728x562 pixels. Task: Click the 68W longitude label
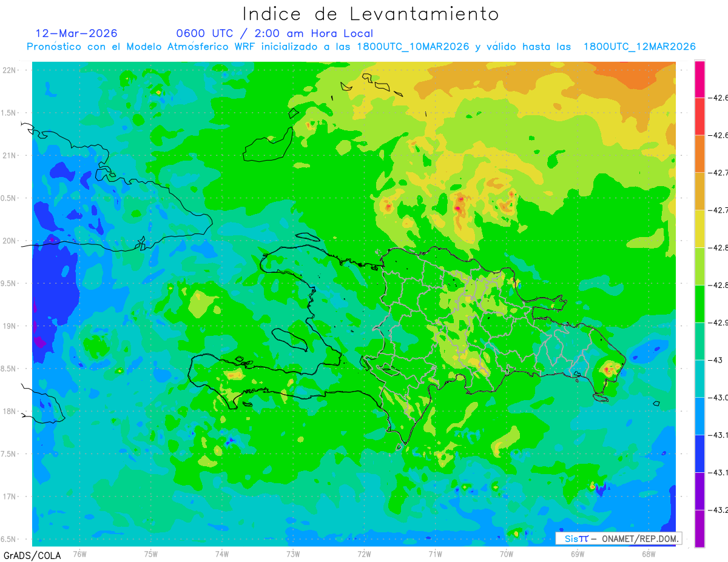[648, 553]
